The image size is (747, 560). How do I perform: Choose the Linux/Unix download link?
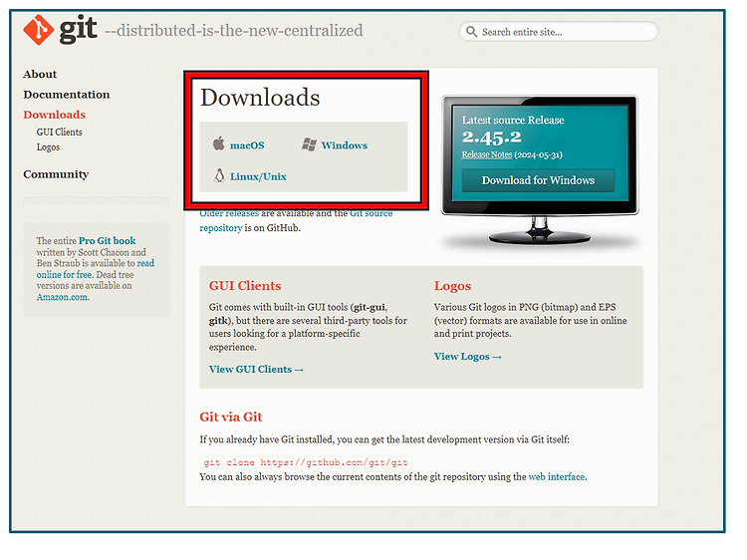point(258,176)
